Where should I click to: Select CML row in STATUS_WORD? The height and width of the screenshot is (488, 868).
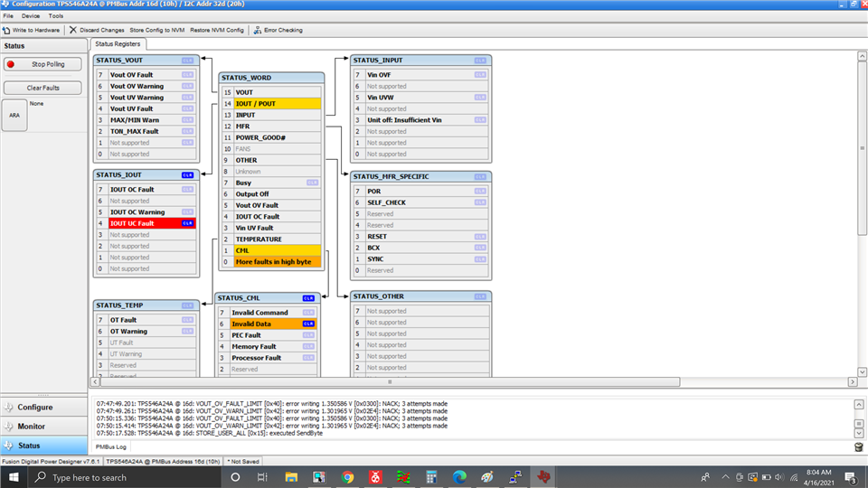click(271, 250)
